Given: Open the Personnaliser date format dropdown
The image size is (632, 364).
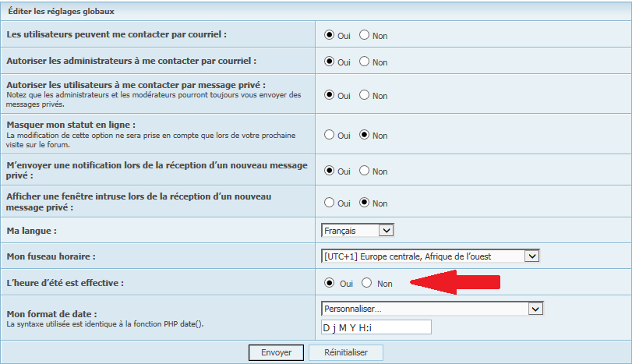Looking at the screenshot, I should pos(432,309).
